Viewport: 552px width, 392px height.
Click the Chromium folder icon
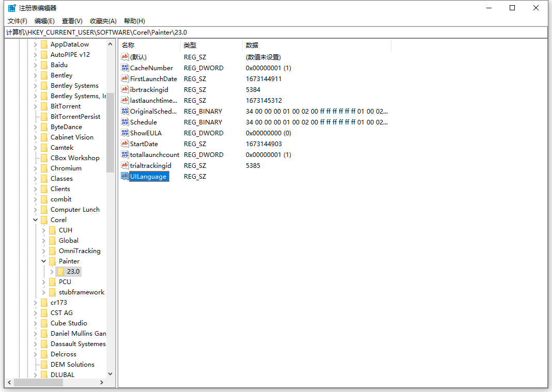click(x=44, y=168)
